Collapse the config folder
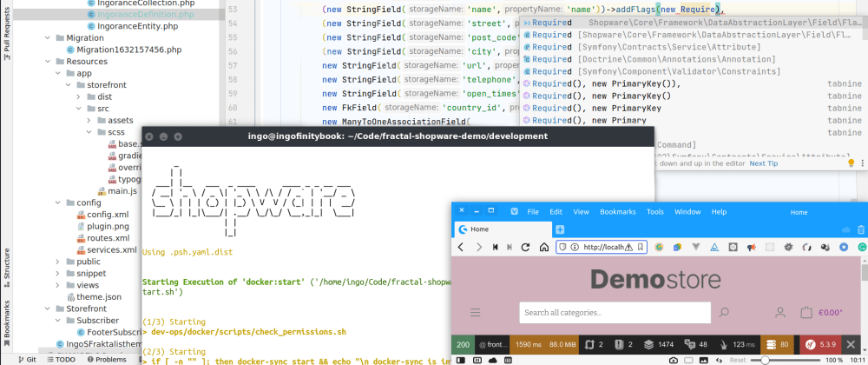The height and width of the screenshot is (365, 868). click(58, 202)
